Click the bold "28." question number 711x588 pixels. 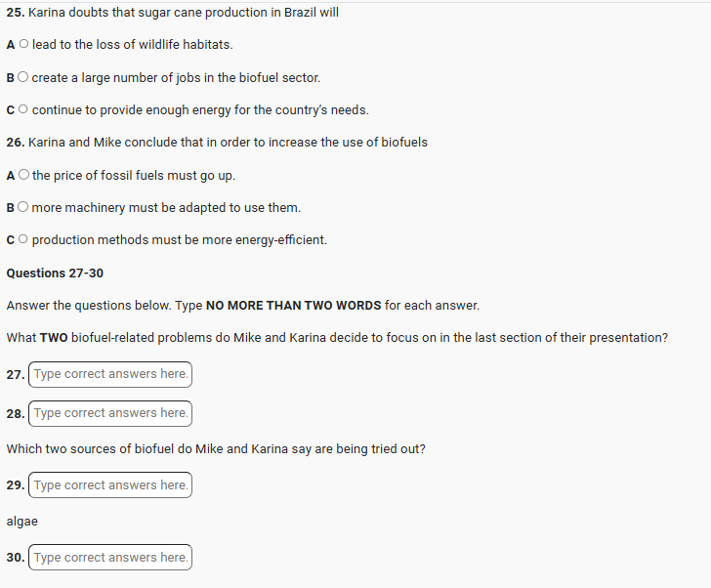[x=16, y=414]
